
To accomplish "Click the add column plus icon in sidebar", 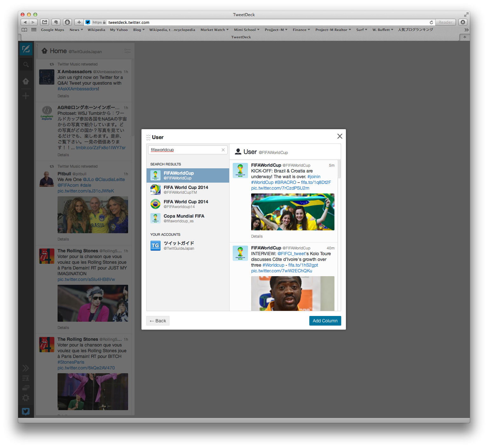I will point(26,96).
